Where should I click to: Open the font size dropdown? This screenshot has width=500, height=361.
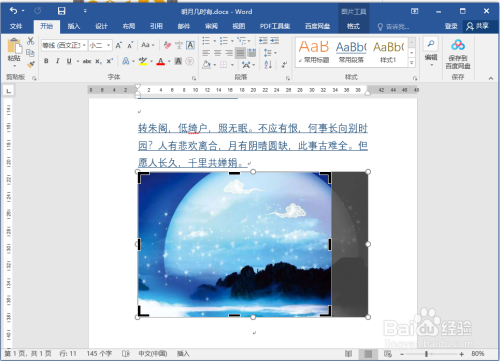pyautogui.click(x=109, y=45)
